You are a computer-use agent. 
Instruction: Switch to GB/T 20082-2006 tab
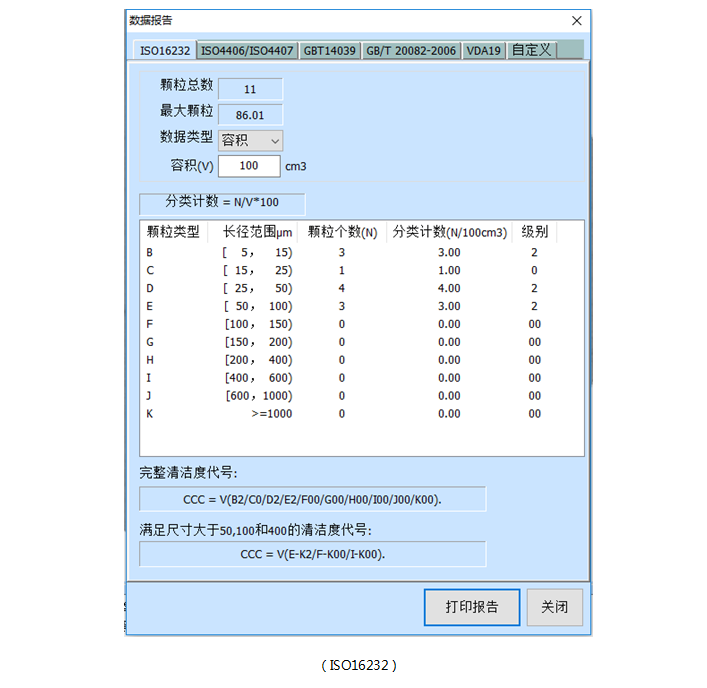410,51
